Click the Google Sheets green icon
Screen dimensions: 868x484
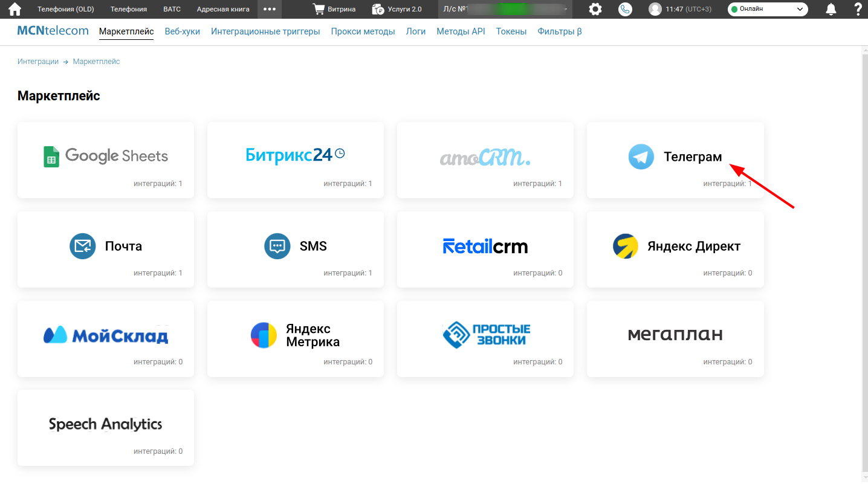[51, 156]
